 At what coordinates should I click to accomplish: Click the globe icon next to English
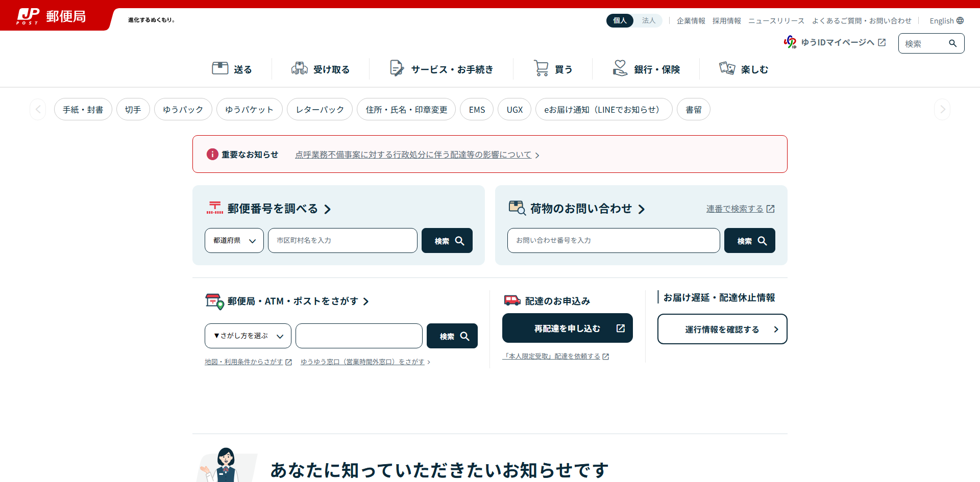tap(960, 20)
